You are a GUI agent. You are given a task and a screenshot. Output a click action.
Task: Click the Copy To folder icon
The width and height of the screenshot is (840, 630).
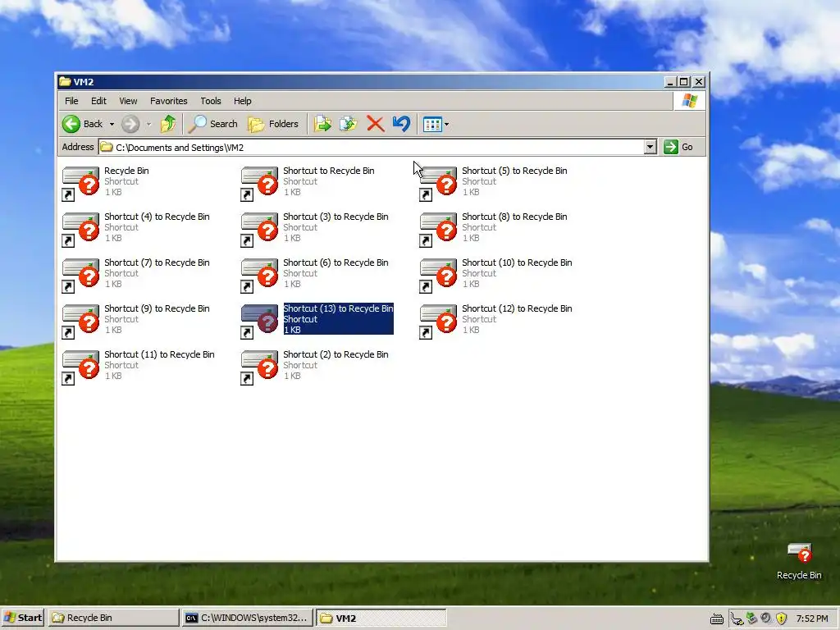pyautogui.click(x=348, y=125)
